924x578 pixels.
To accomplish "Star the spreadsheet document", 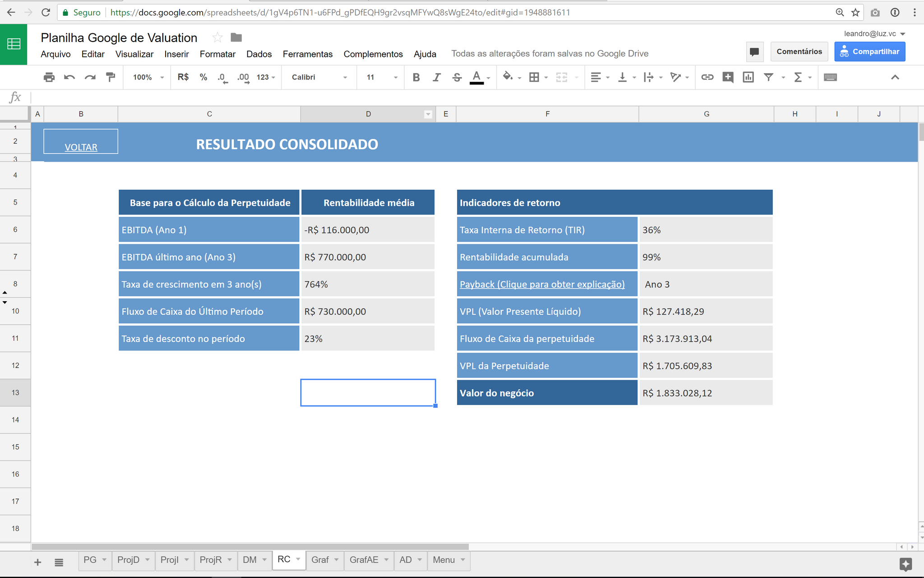I will pyautogui.click(x=217, y=37).
